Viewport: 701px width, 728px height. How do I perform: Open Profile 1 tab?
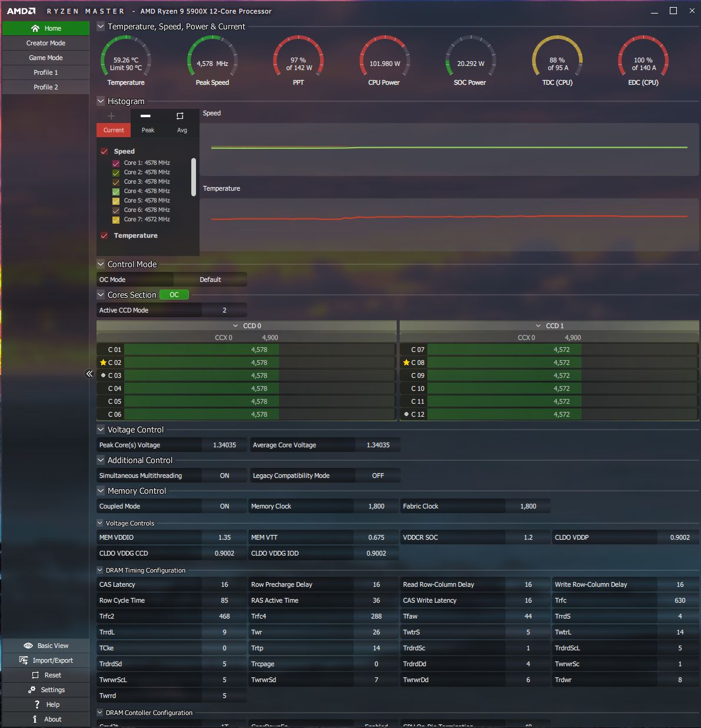coord(46,72)
